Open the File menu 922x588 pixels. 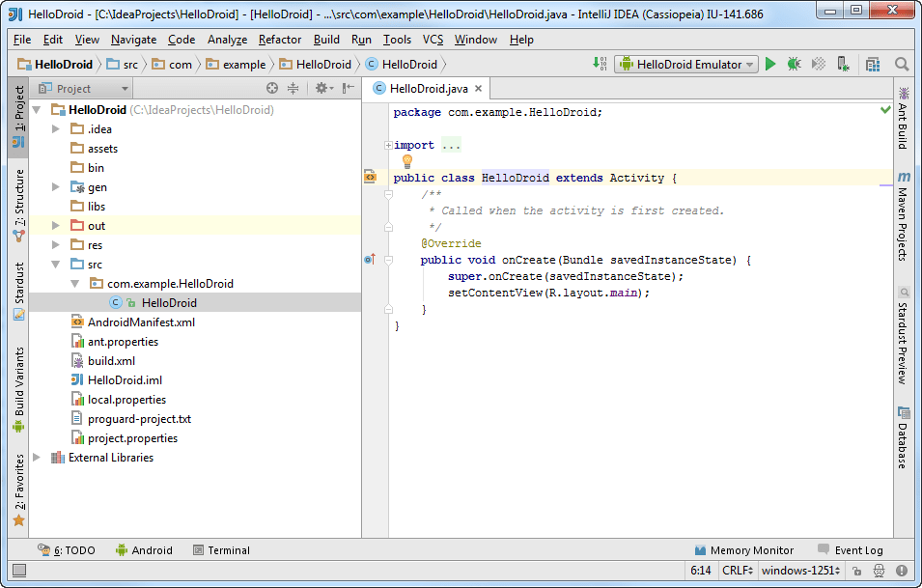(22, 40)
